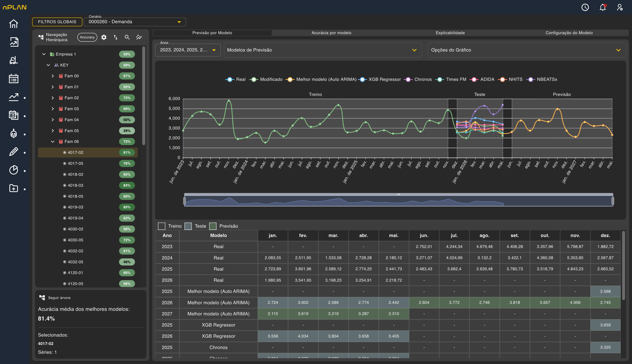Open the Anos year dropdown
The height and width of the screenshot is (364, 632).
[x=188, y=50]
